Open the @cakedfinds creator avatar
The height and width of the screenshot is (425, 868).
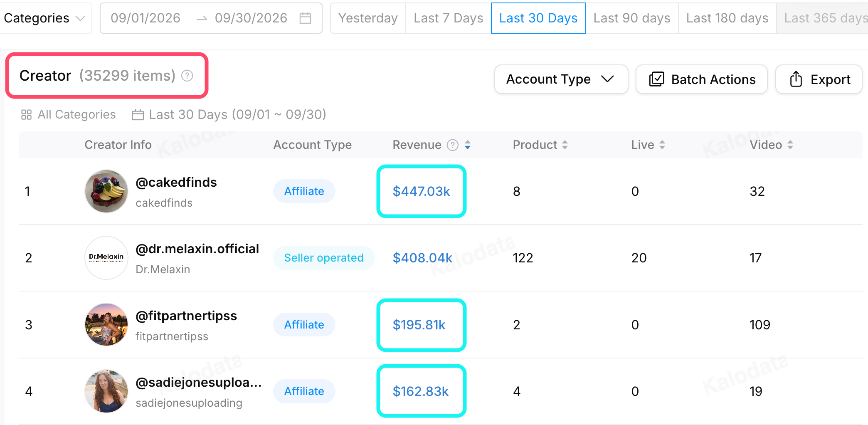(106, 191)
